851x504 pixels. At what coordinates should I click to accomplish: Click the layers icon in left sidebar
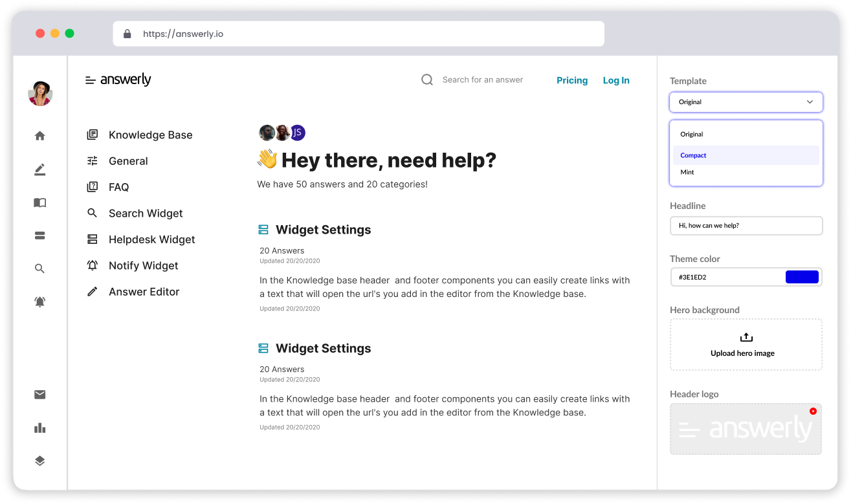[40, 461]
